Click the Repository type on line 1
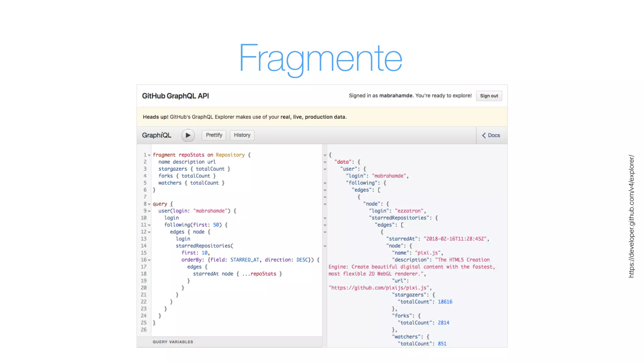The height and width of the screenshot is (362, 644). (x=230, y=155)
